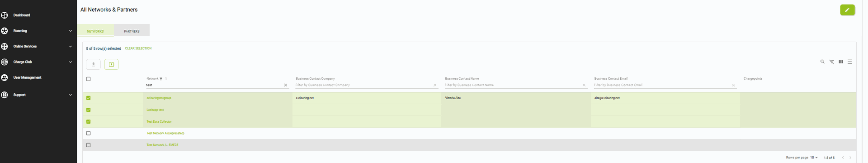Uncheck the Test Data Collector row checkbox
This screenshot has height=163, width=868.
point(88,121)
